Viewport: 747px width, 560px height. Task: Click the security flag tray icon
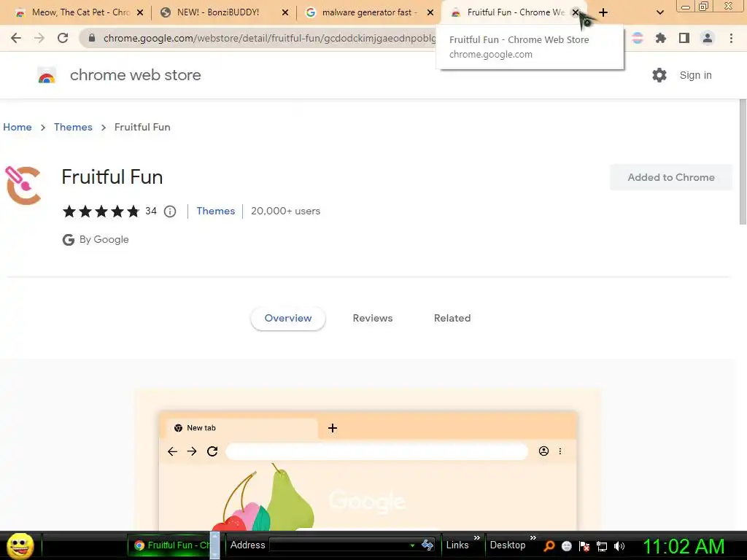[584, 546]
